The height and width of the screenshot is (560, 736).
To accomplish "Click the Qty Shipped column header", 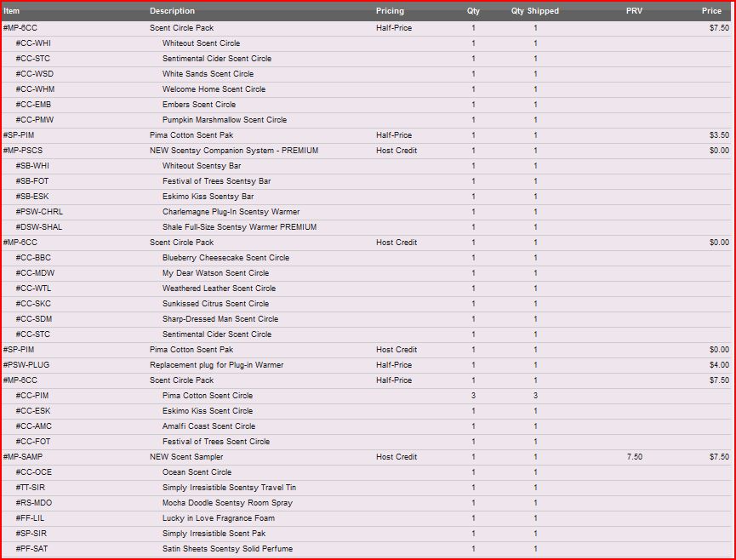I will 535,11.
